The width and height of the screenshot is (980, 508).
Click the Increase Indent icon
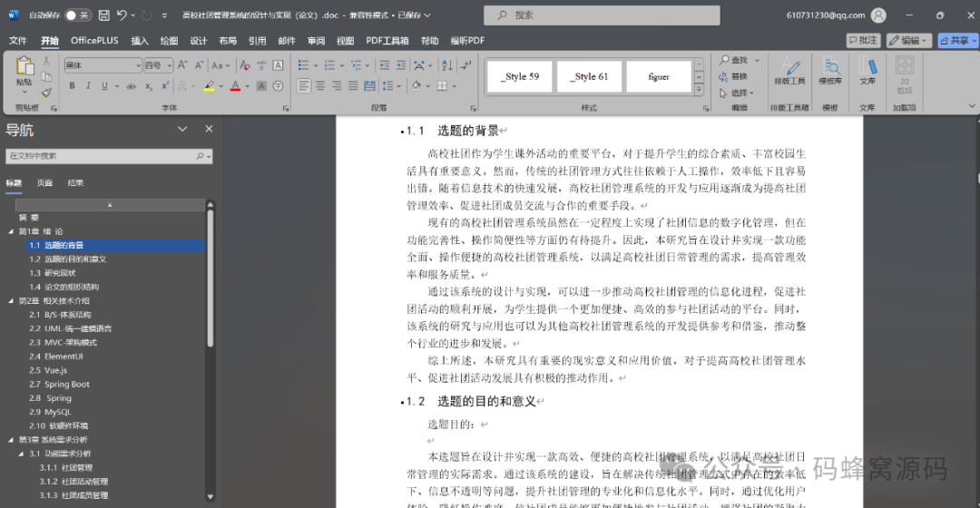tap(401, 65)
